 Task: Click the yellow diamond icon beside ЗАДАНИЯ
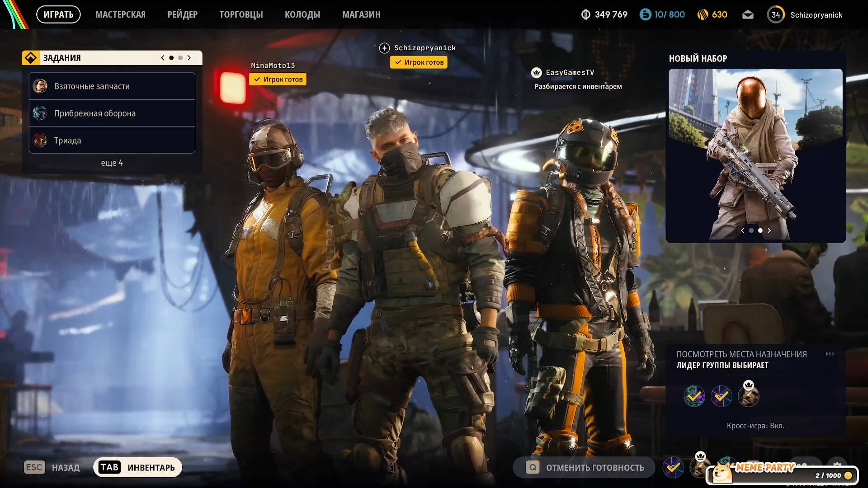click(31, 58)
